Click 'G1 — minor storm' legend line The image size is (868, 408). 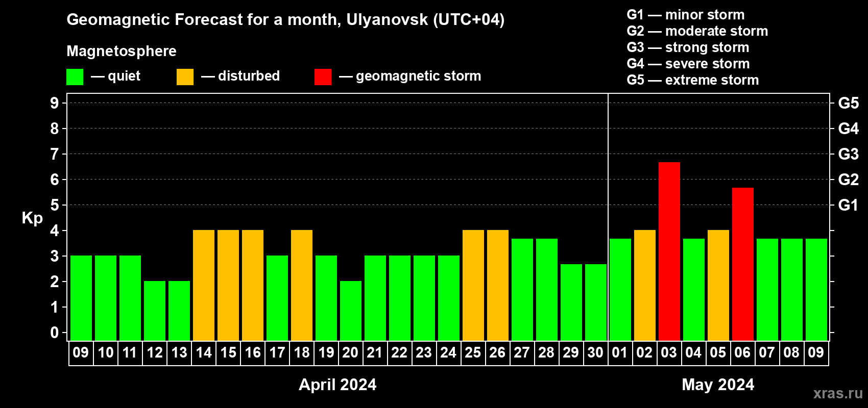[x=686, y=15]
